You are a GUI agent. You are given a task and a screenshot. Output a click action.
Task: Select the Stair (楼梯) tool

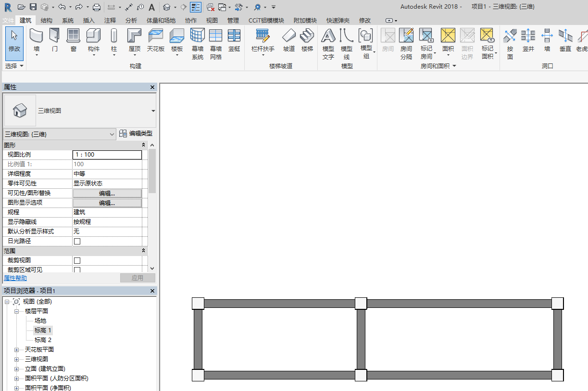[307, 40]
